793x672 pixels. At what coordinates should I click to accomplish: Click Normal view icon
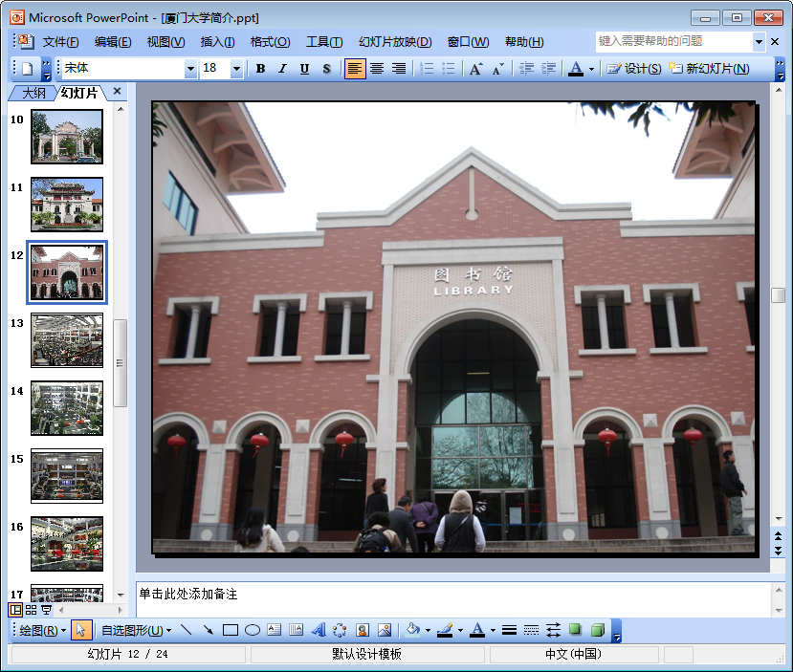[x=15, y=610]
